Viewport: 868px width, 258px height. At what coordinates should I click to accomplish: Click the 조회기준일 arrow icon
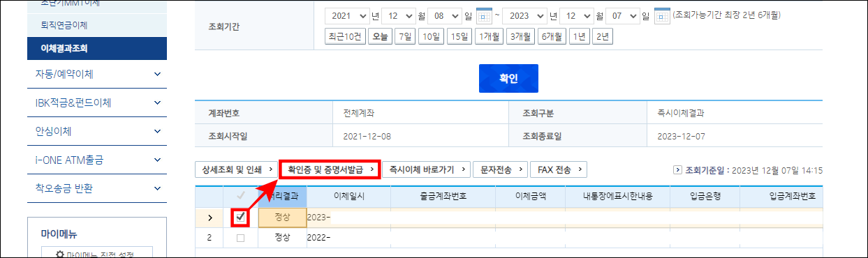pyautogui.click(x=677, y=169)
